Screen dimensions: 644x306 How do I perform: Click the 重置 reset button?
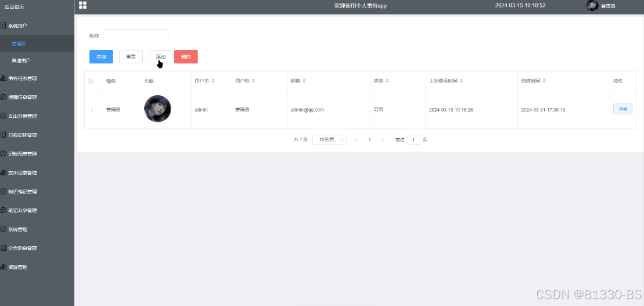pos(131,57)
